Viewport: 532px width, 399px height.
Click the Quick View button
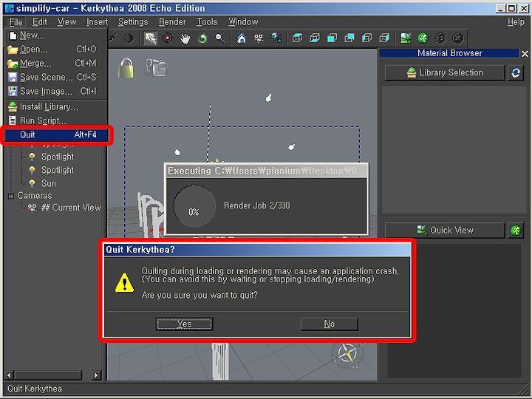[445, 231]
